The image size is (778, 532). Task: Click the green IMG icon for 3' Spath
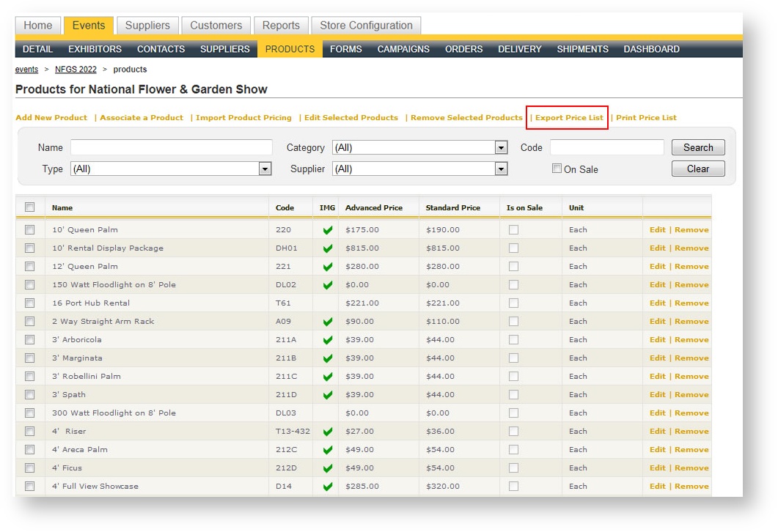click(326, 394)
